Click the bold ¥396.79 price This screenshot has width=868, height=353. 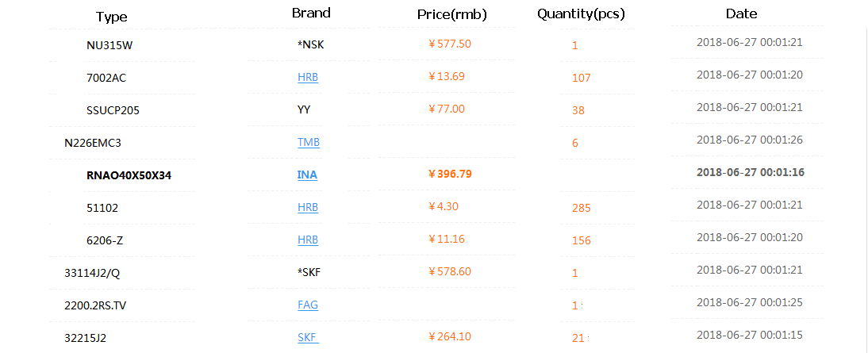(x=450, y=173)
